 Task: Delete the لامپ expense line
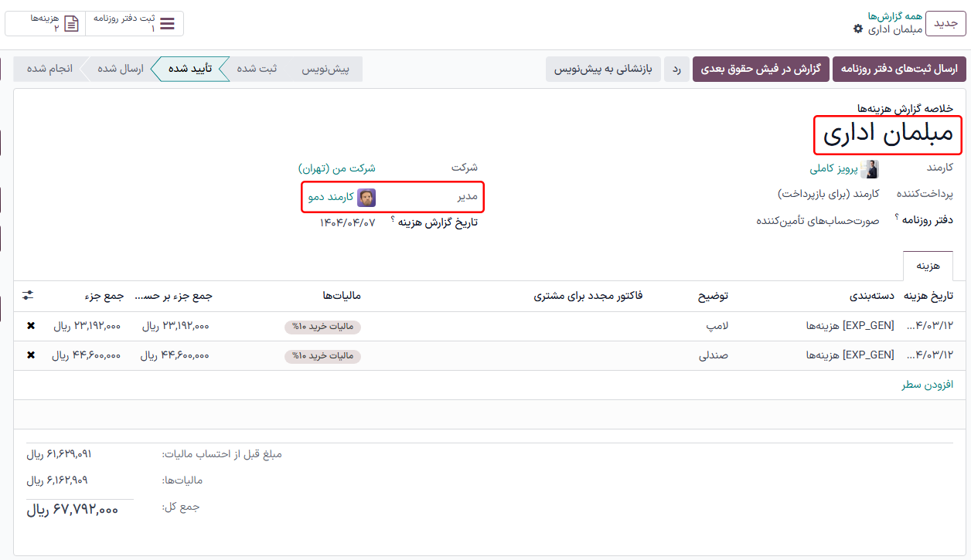31,326
